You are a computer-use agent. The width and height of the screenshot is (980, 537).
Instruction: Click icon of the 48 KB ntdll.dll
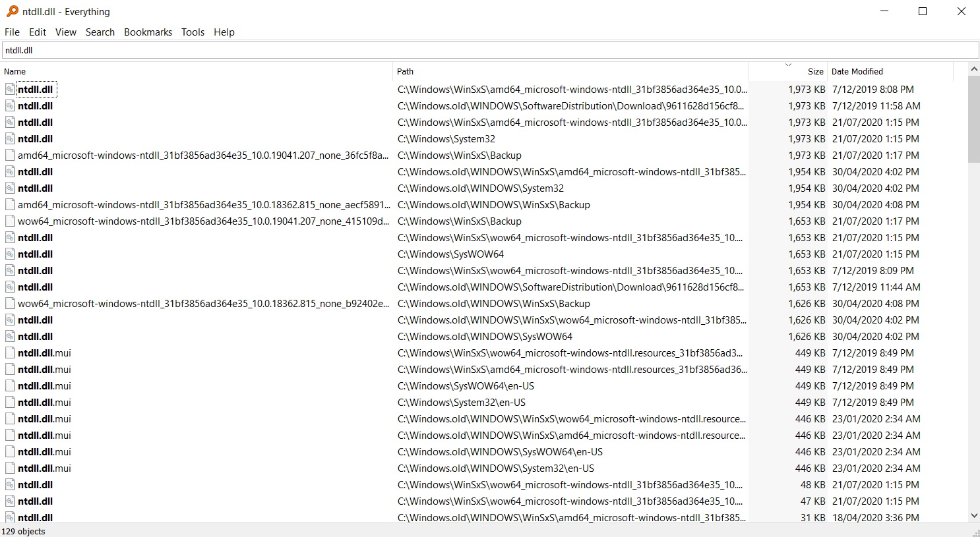tap(10, 485)
